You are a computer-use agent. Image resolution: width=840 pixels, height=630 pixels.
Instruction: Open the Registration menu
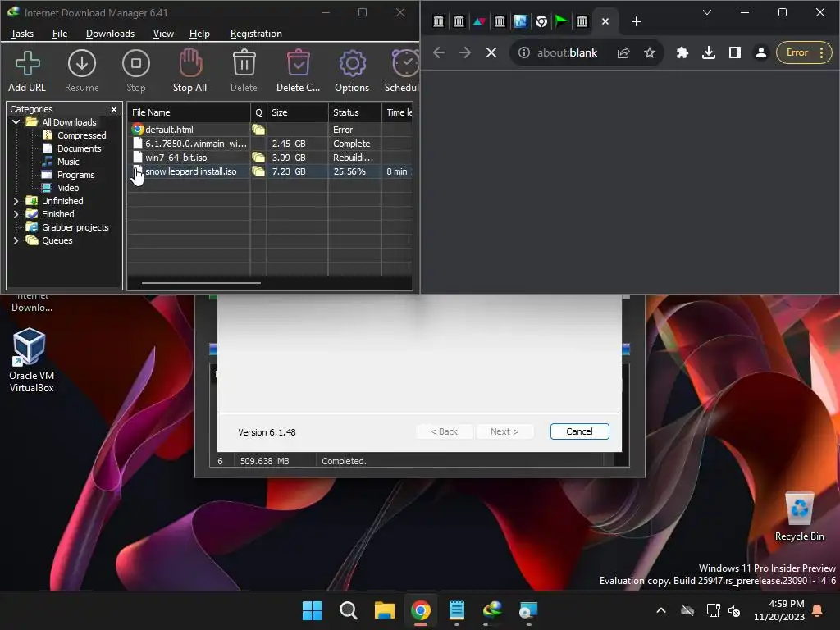click(x=256, y=33)
